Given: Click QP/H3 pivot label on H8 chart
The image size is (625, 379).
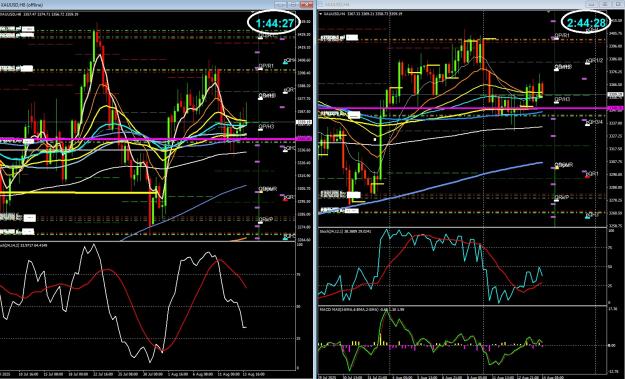Looking at the screenshot, I should point(266,127).
